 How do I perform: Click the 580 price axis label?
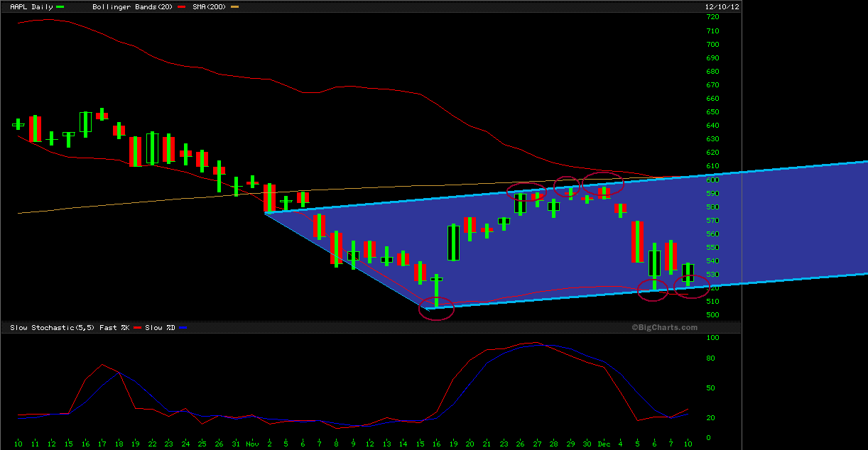(712, 207)
